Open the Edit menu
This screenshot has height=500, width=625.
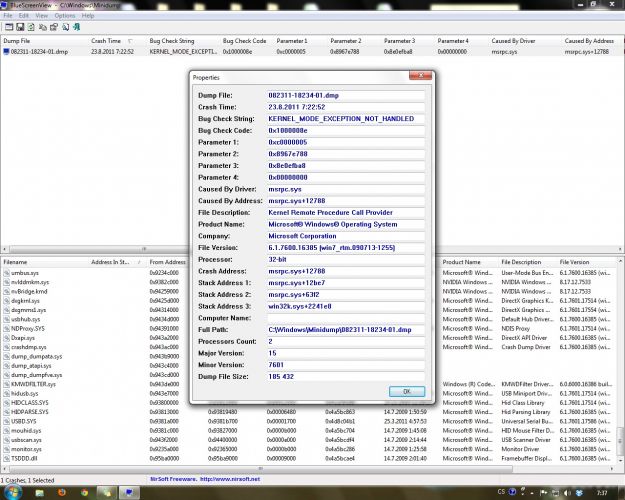[24, 16]
